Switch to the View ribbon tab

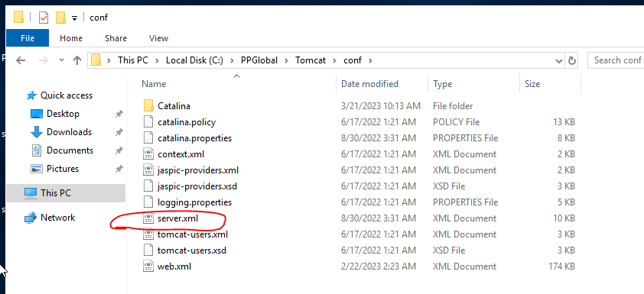click(x=158, y=38)
